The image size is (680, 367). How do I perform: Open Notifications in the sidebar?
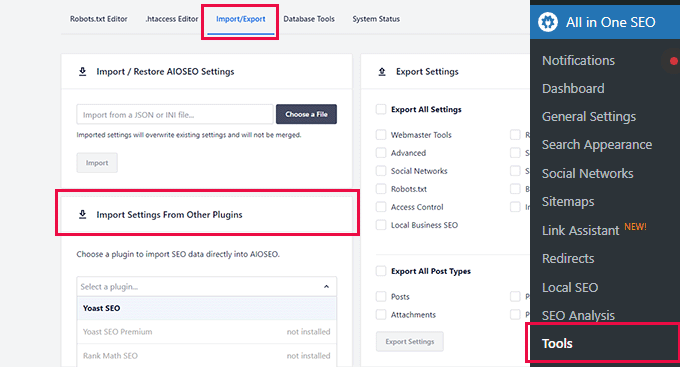pyautogui.click(x=578, y=61)
